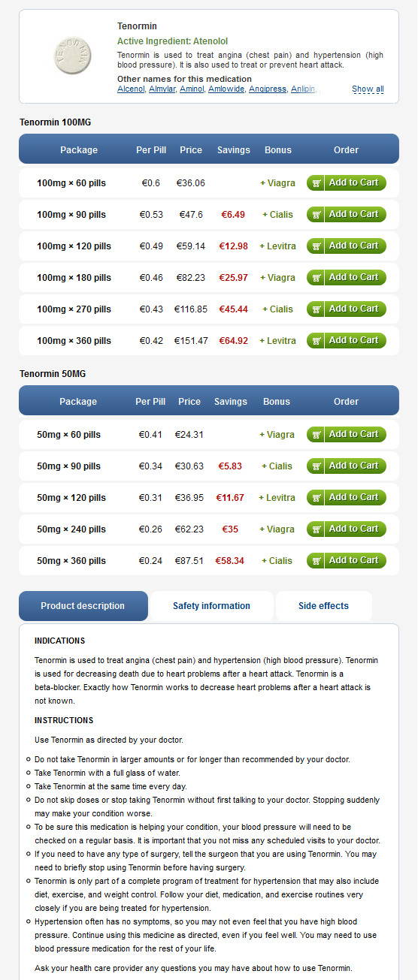
Task: Add 100mg × 270 pills to cart
Action: (347, 309)
